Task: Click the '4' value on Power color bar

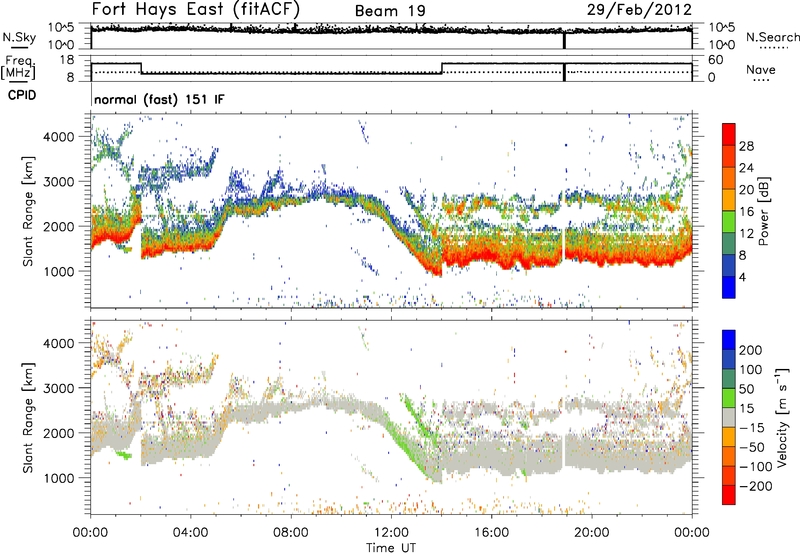Action: [x=743, y=277]
